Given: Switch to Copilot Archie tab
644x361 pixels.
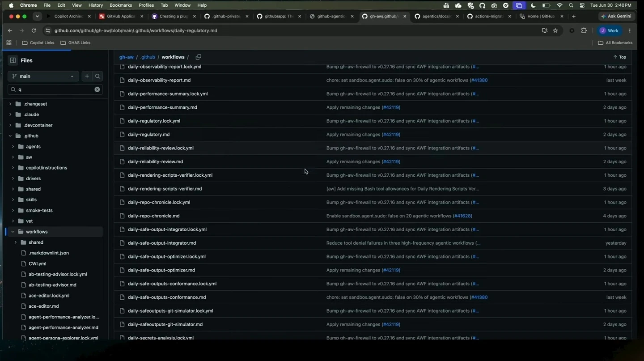Looking at the screenshot, I should (x=69, y=16).
